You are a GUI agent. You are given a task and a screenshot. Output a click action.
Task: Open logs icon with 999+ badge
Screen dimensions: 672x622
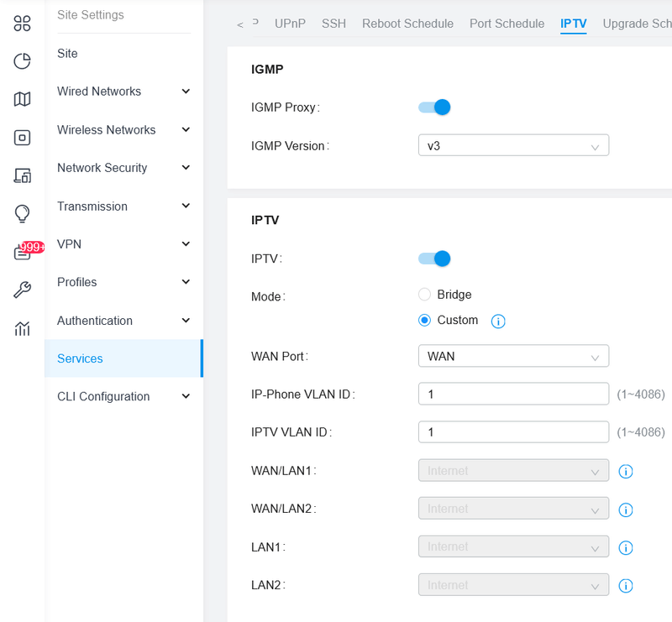[x=23, y=252]
